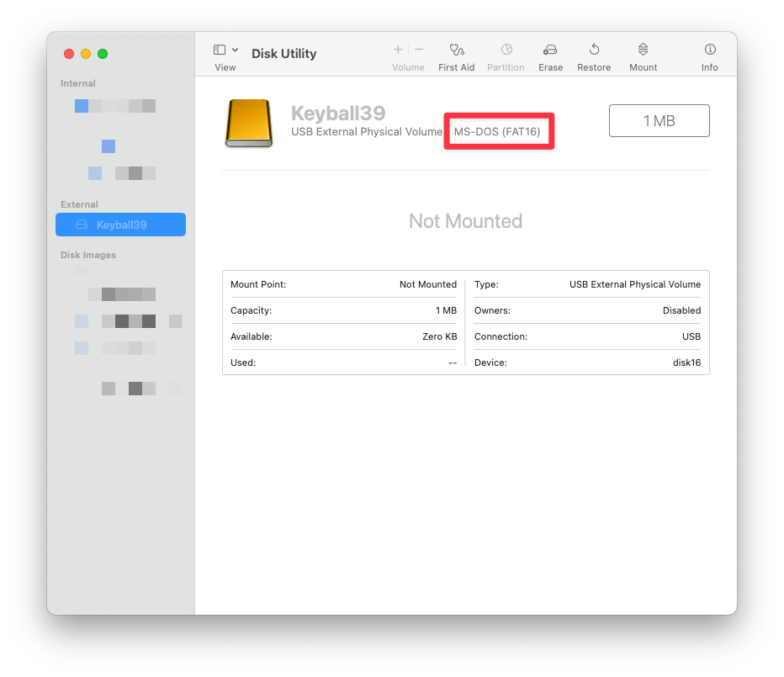The width and height of the screenshot is (784, 677).
Task: Click the add Volume plus icon
Action: click(398, 50)
